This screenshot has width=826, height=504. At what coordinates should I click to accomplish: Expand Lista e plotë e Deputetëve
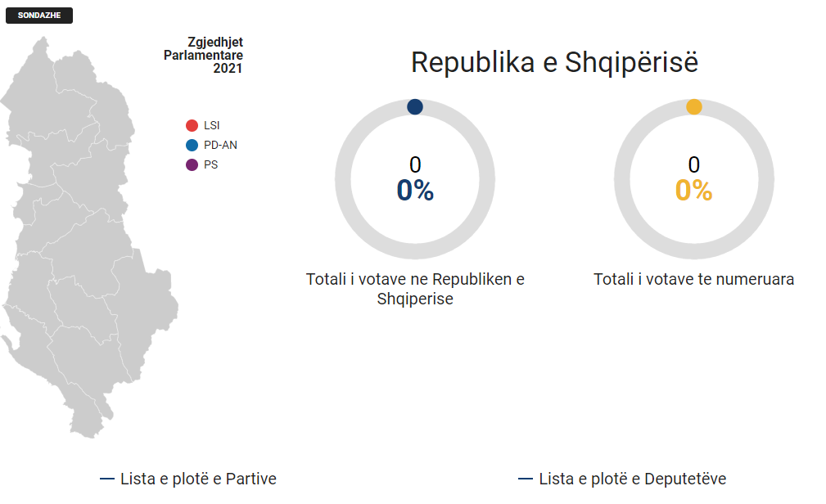[x=632, y=479]
